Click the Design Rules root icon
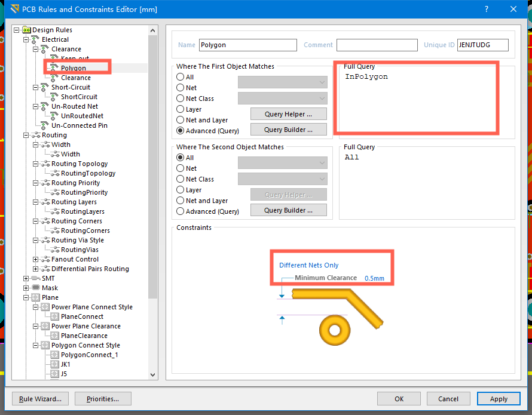The width and height of the screenshot is (532, 415). [26, 30]
